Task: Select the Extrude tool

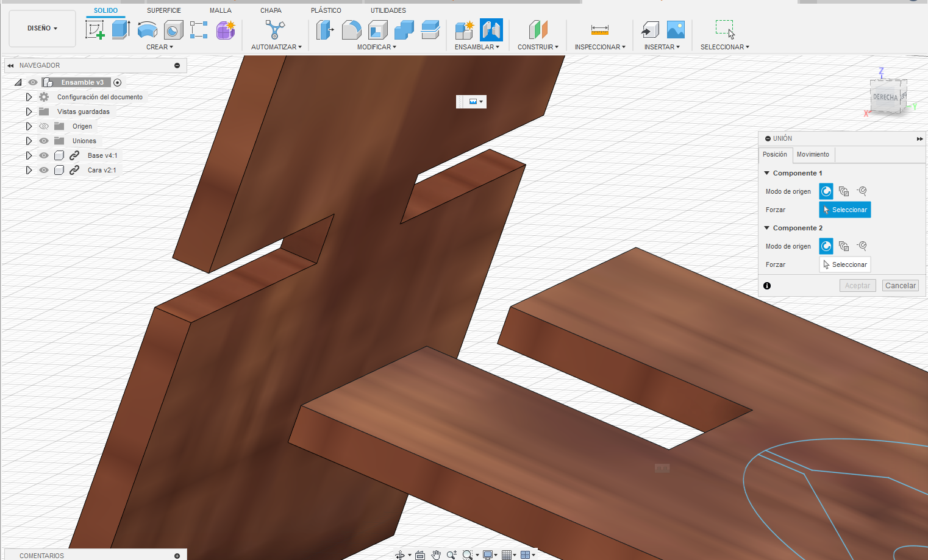Action: click(121, 29)
